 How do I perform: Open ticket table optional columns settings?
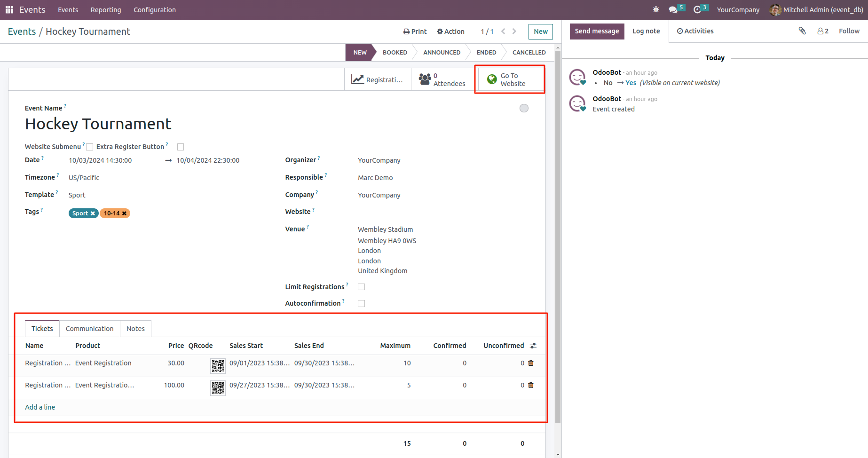click(533, 346)
